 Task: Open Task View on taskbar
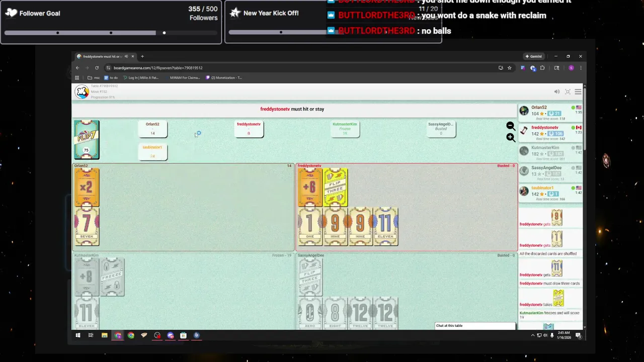click(x=91, y=335)
